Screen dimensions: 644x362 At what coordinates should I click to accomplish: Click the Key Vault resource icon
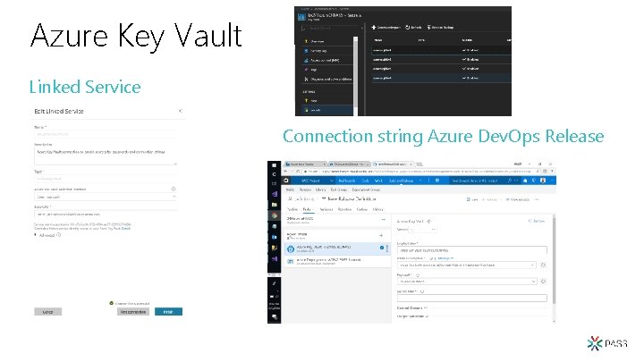tap(302, 17)
